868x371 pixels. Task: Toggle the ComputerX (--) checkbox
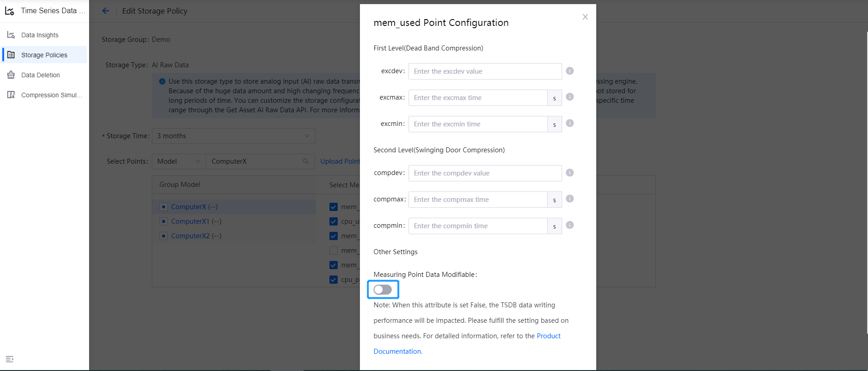point(164,207)
